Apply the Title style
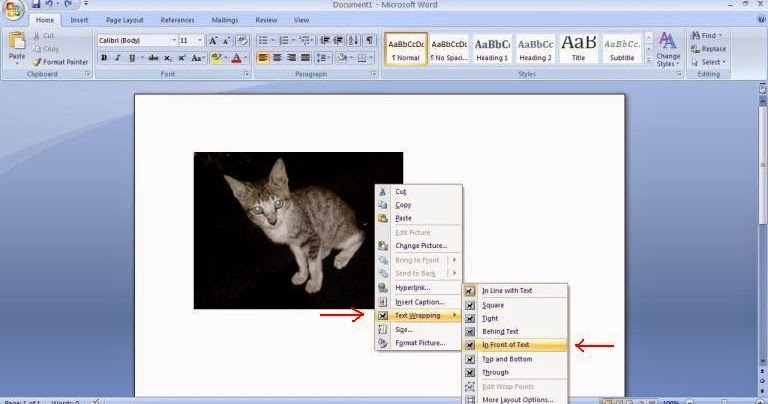The width and height of the screenshot is (768, 404). (578, 49)
